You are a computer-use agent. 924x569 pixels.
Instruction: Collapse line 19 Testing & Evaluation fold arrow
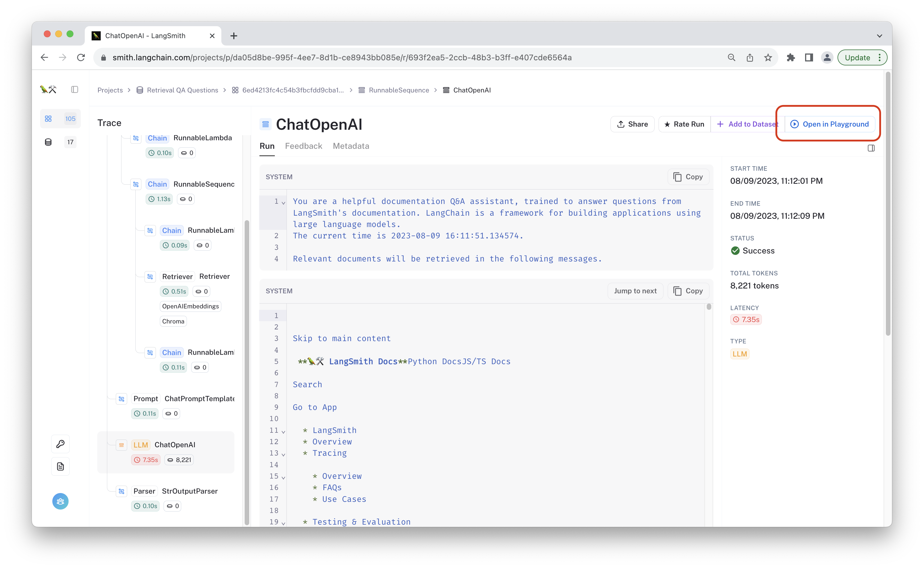(284, 523)
